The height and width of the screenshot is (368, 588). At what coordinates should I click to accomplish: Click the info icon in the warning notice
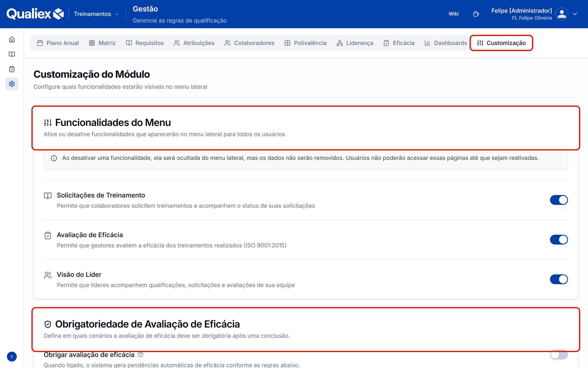point(54,158)
